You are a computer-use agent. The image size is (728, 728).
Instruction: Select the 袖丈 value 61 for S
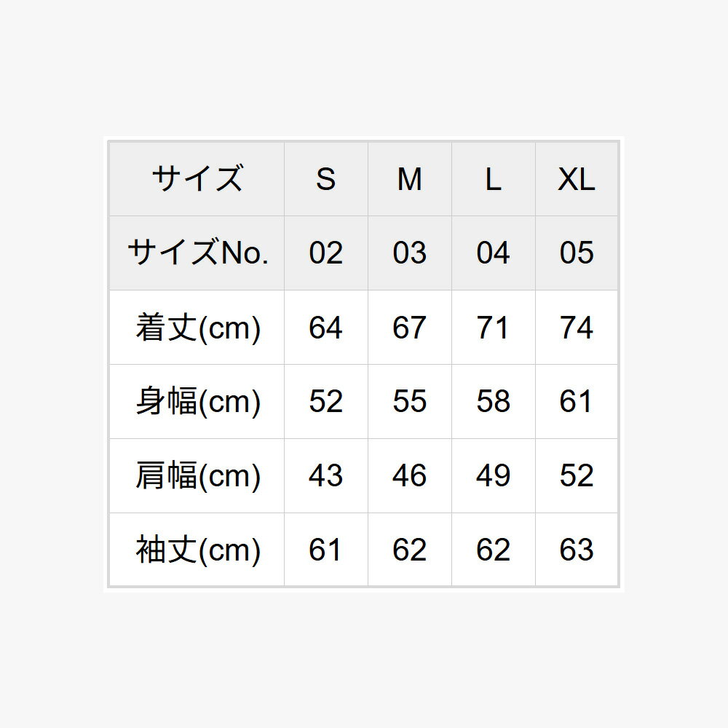[325, 550]
